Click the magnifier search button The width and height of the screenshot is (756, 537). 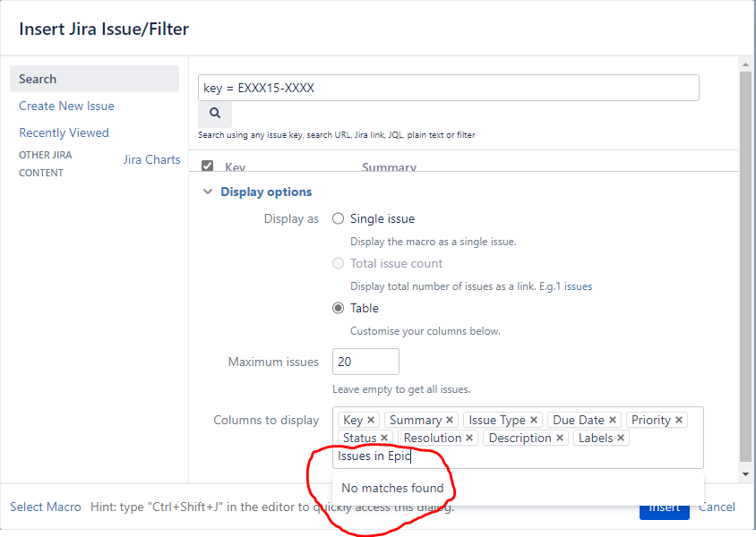tap(215, 114)
